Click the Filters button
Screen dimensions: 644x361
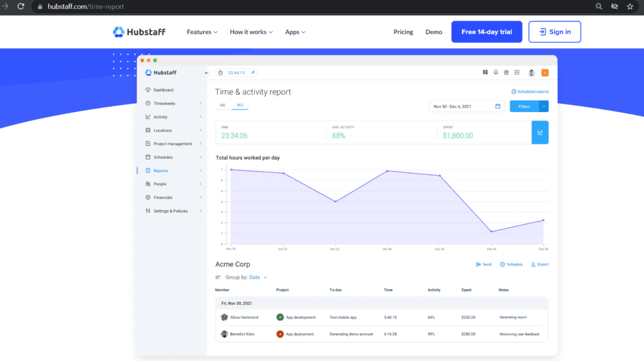tap(524, 106)
